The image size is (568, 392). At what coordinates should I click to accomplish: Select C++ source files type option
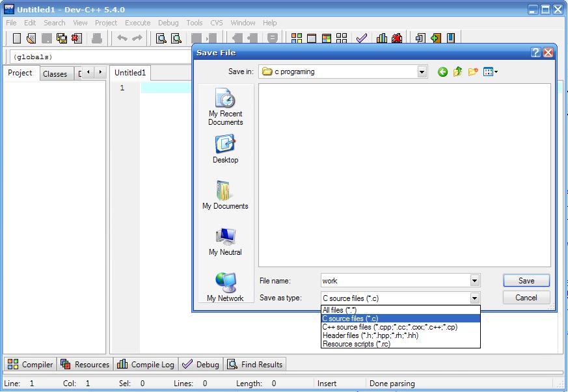click(x=400, y=327)
